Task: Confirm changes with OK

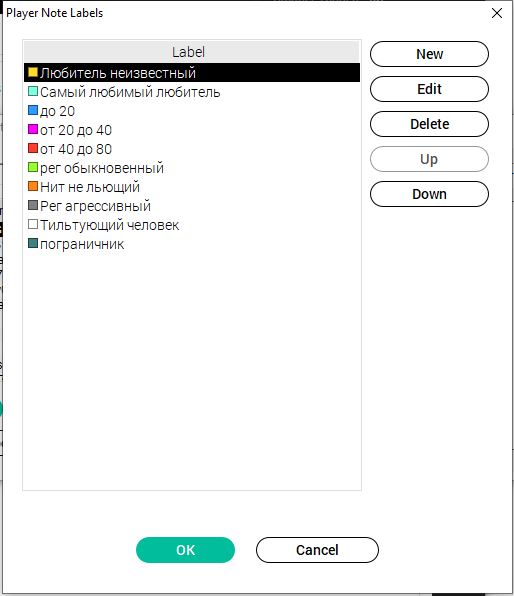Action: (186, 550)
